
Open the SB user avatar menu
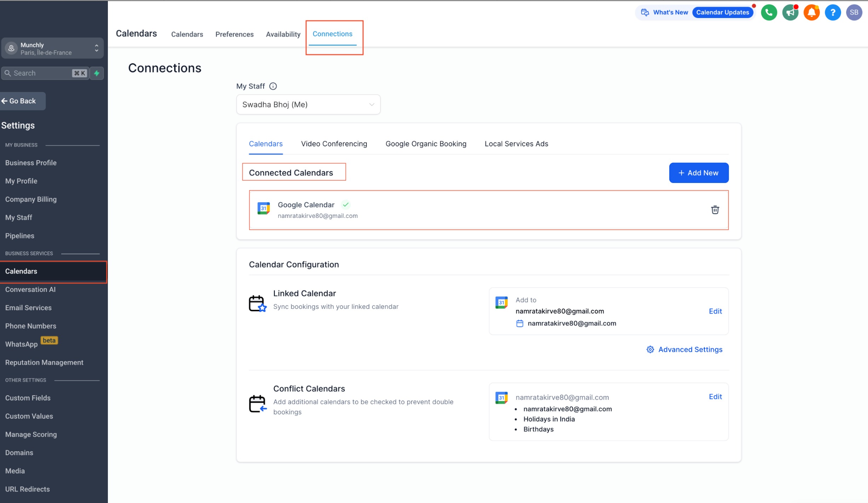(x=854, y=13)
